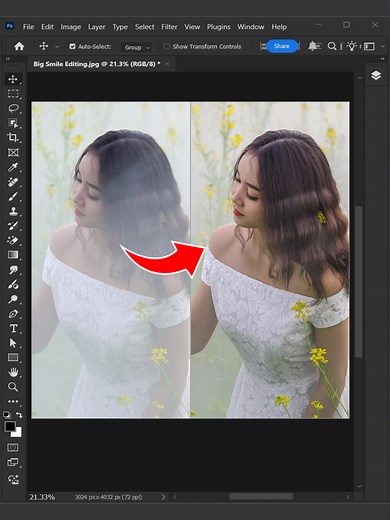Select the Zoom tool
The width and height of the screenshot is (390, 520).
pyautogui.click(x=13, y=387)
